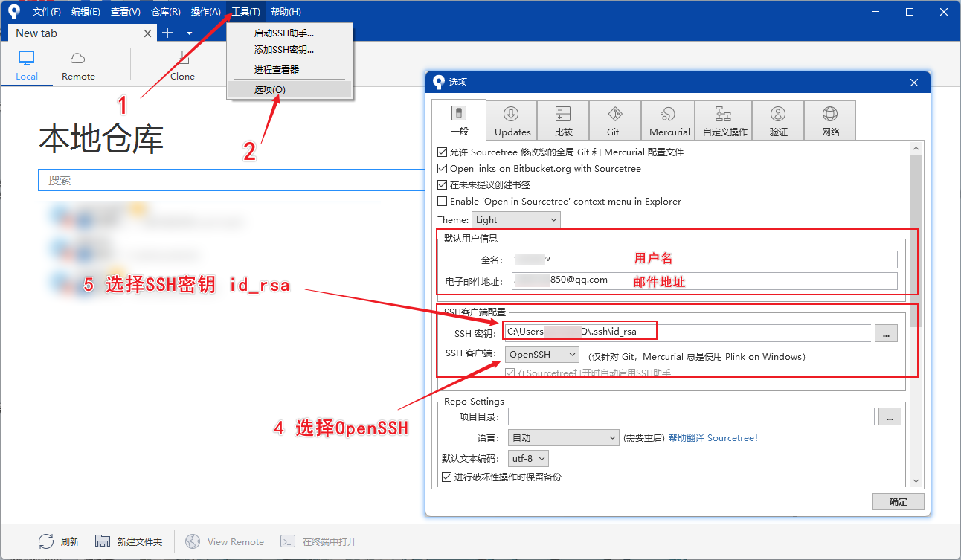The width and height of the screenshot is (961, 560).
Task: Open the Git options tab
Action: 614,120
